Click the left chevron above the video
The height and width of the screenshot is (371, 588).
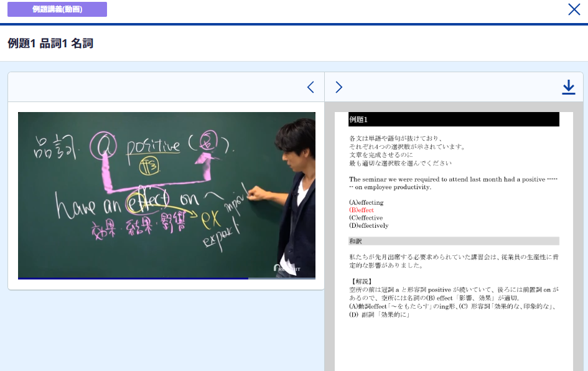(x=310, y=87)
